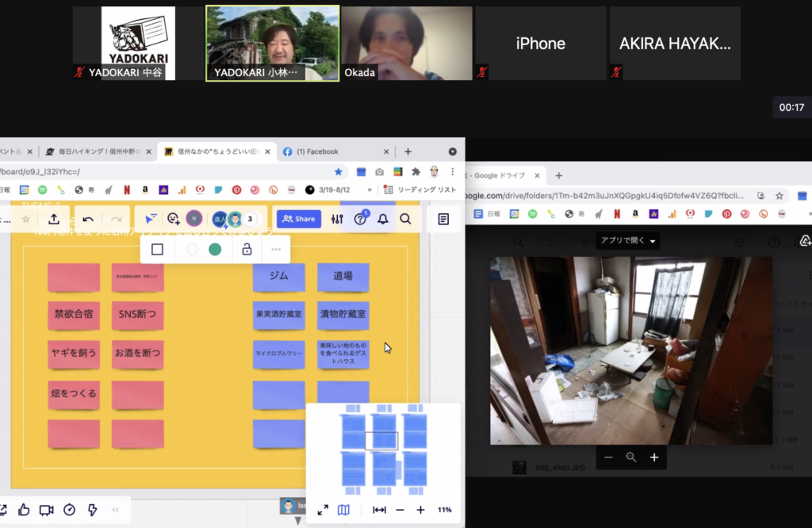812x528 pixels.
Task: Star the Miro board as favorite
Action: click(x=26, y=219)
